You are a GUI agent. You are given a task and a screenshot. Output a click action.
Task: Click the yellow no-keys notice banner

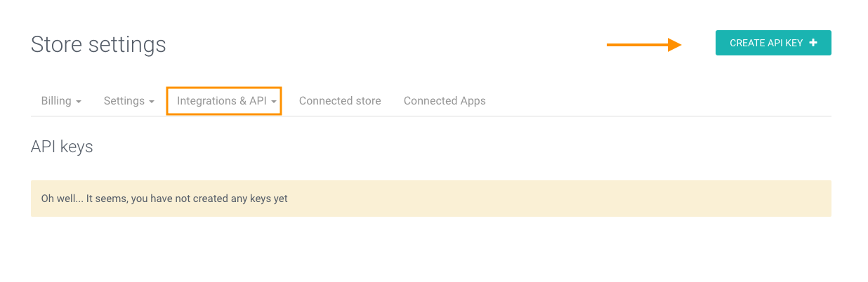pyautogui.click(x=431, y=199)
